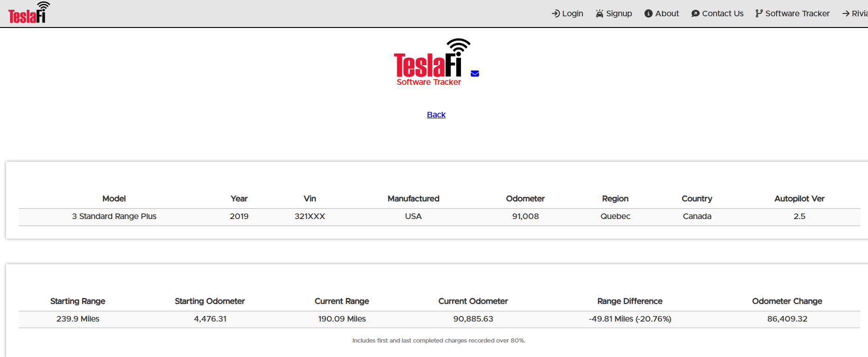The height and width of the screenshot is (357, 868).
Task: Open the Software Tracker menu item
Action: click(793, 14)
